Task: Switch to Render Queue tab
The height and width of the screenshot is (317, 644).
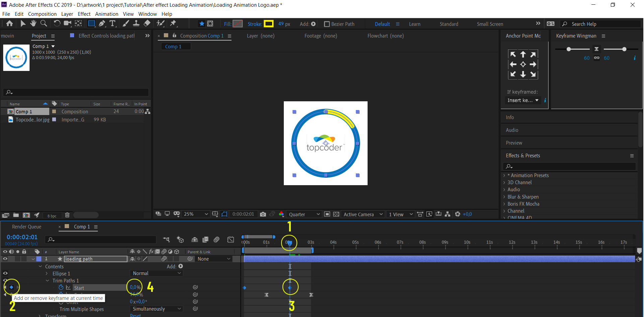Action: coord(27,227)
